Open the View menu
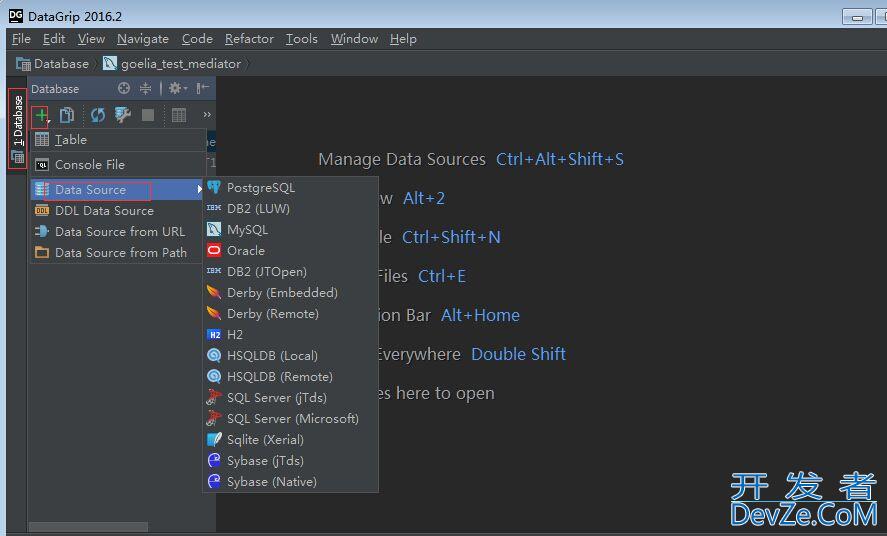Image resolution: width=887 pixels, height=536 pixels. click(x=91, y=39)
